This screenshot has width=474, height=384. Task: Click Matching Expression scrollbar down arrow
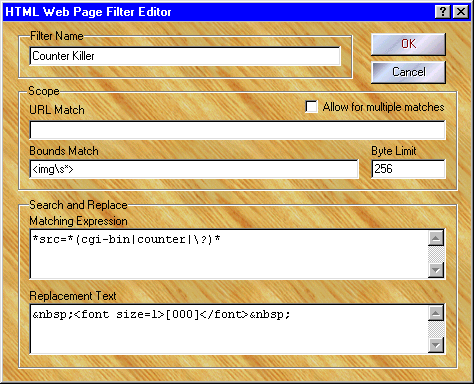tap(436, 270)
